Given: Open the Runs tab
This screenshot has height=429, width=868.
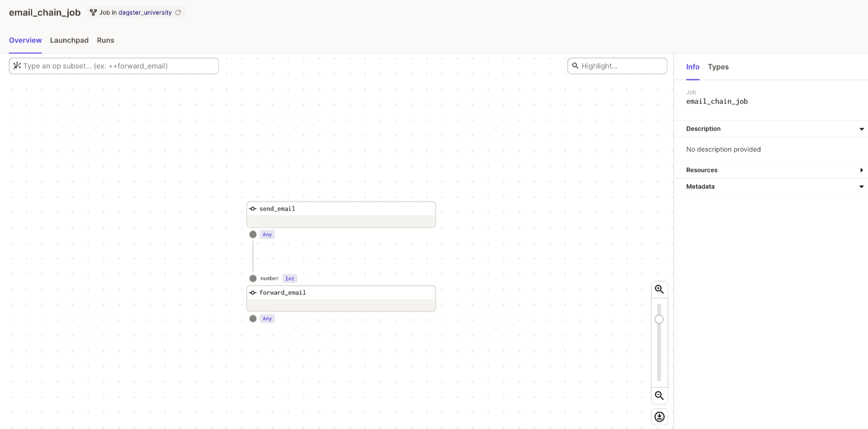Looking at the screenshot, I should point(105,40).
